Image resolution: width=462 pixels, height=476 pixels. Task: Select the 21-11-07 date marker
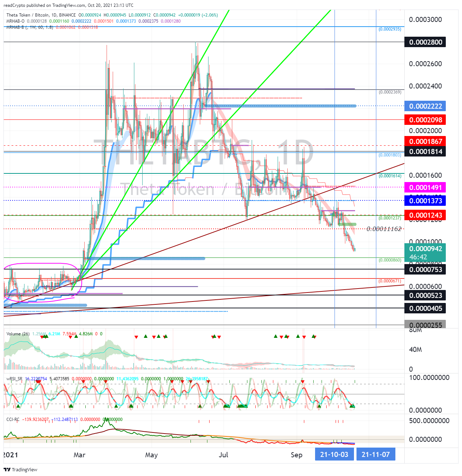click(376, 454)
